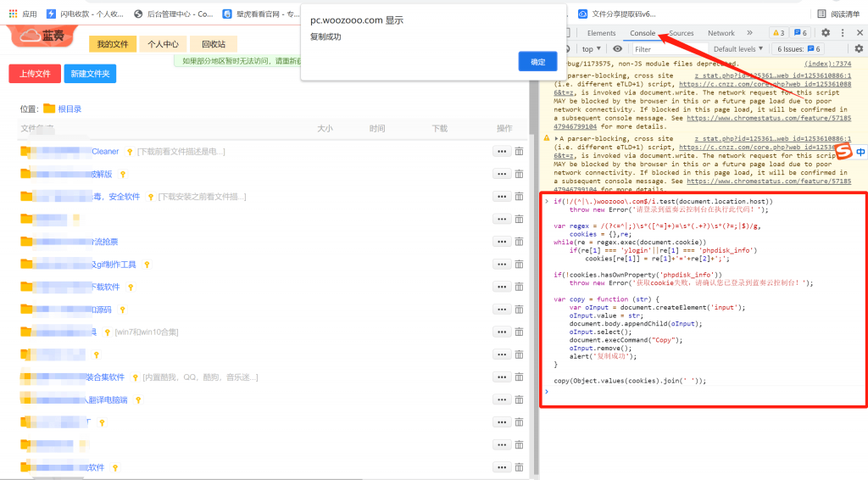The width and height of the screenshot is (868, 480).
Task: Open DevTools three-dot customize menu
Action: [843, 33]
